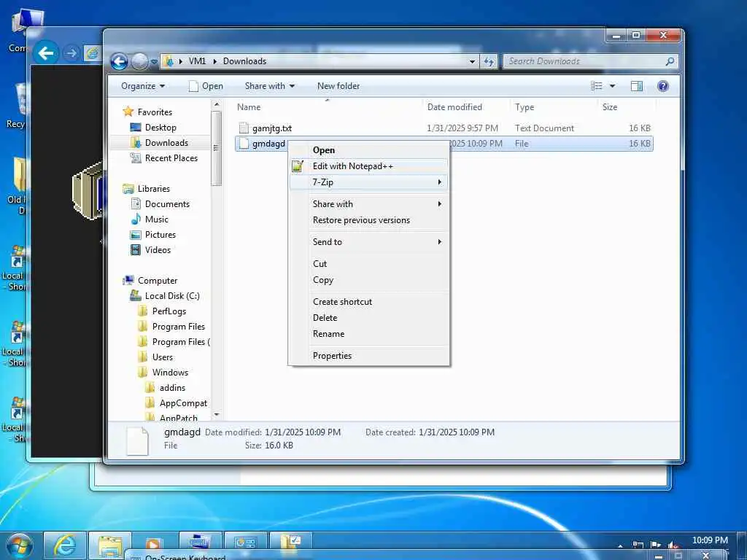The height and width of the screenshot is (560, 747).
Task: Click the Explorer Forward arrow button
Action: click(x=139, y=61)
